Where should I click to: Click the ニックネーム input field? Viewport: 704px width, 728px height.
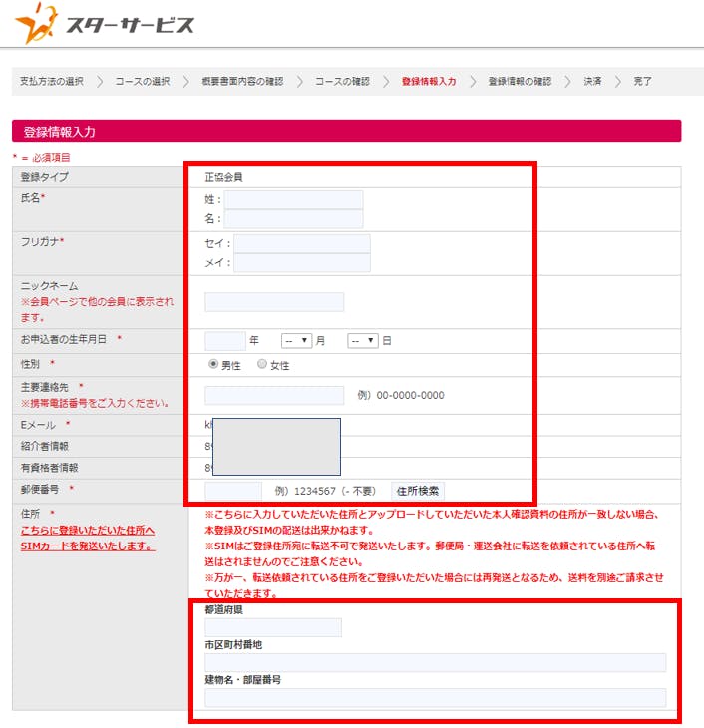tap(274, 302)
